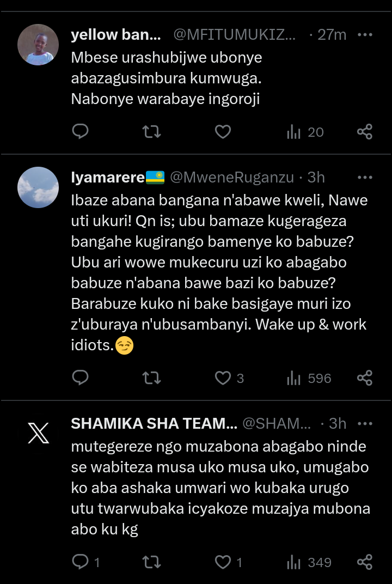Repost Iyamarere's tweet

151,378
